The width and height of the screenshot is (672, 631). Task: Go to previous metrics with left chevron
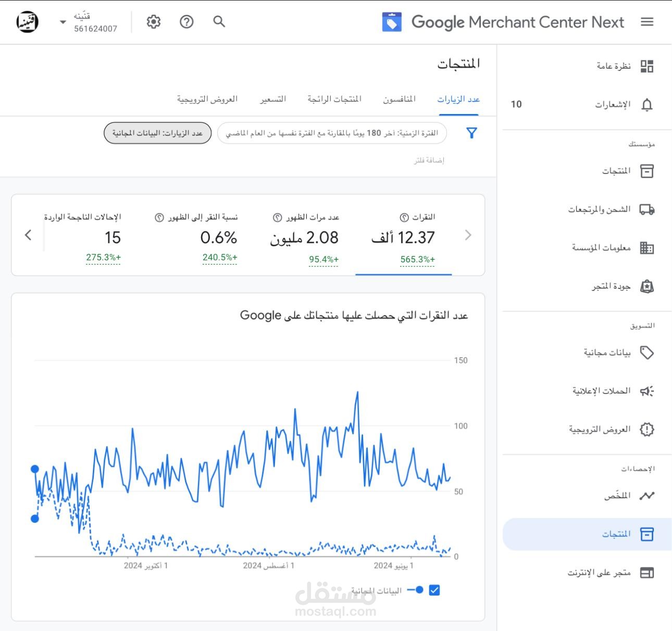28,235
